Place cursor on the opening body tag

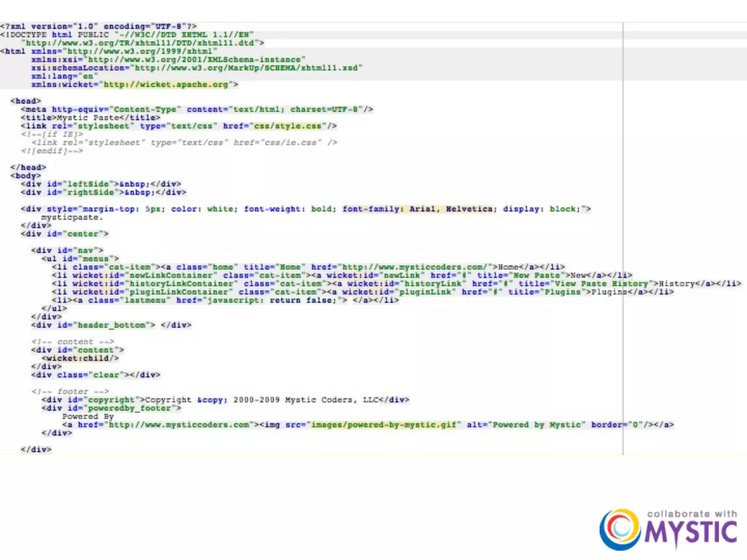[x=26, y=176]
